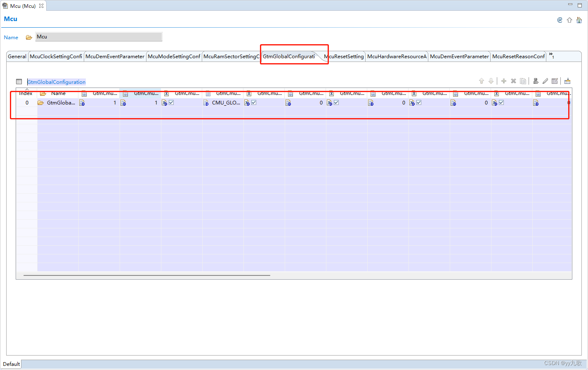Click the move-down arrow in the table toolbar
This screenshot has height=370, width=588.
tap(491, 81)
